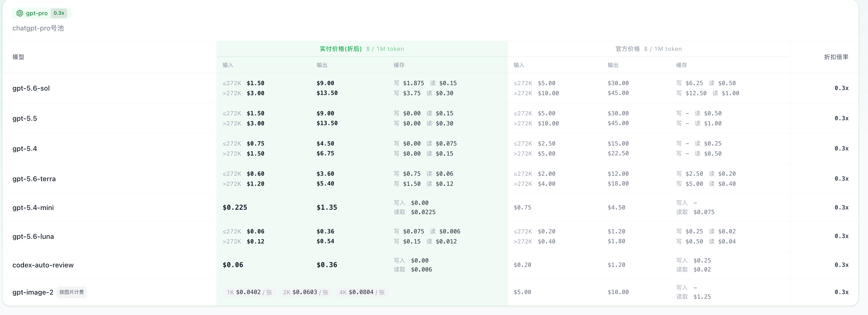Select the gpt-pro group label
This screenshot has width=868, height=315.
point(37,13)
